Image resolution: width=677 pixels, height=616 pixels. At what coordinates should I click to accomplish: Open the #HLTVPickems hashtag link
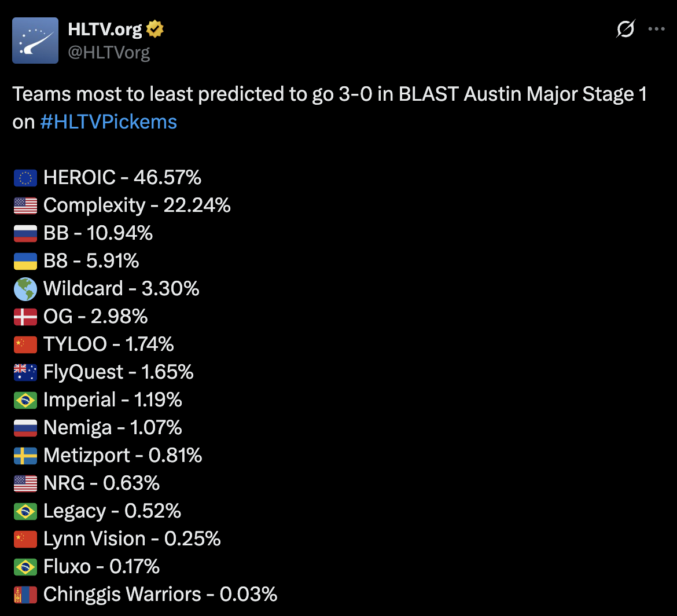point(109,122)
